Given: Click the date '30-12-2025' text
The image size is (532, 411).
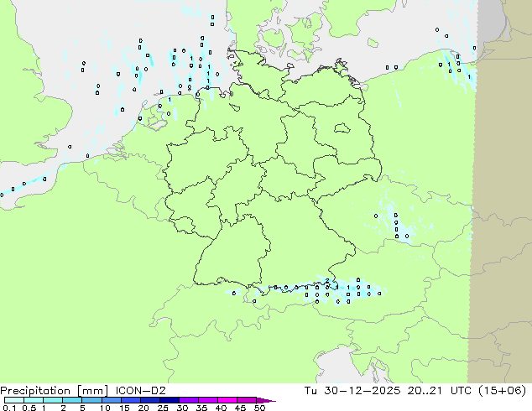Looking at the screenshot, I should [362, 391].
